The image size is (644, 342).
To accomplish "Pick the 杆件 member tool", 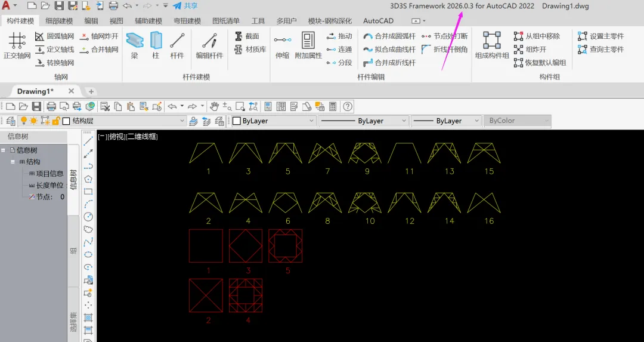I will (x=177, y=45).
